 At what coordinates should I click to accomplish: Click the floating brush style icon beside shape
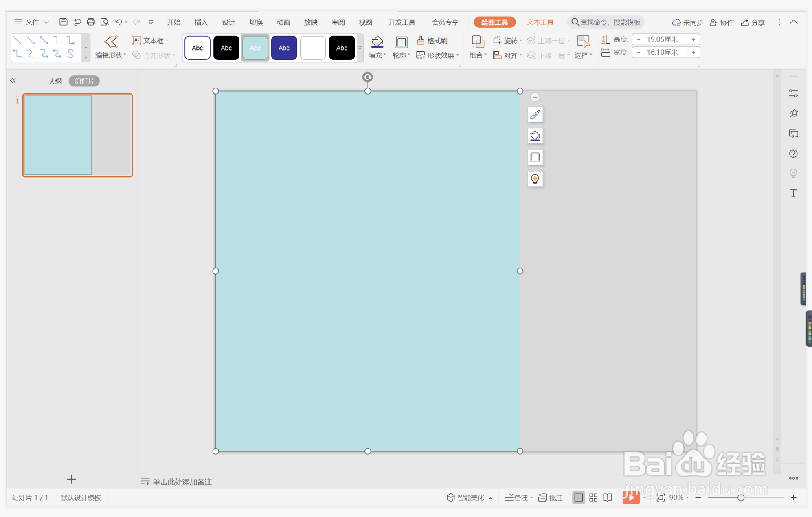click(x=535, y=114)
